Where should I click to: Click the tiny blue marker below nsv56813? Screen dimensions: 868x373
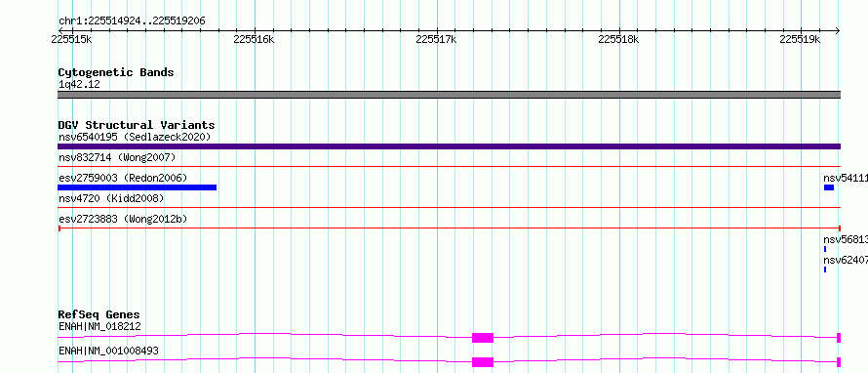point(825,249)
